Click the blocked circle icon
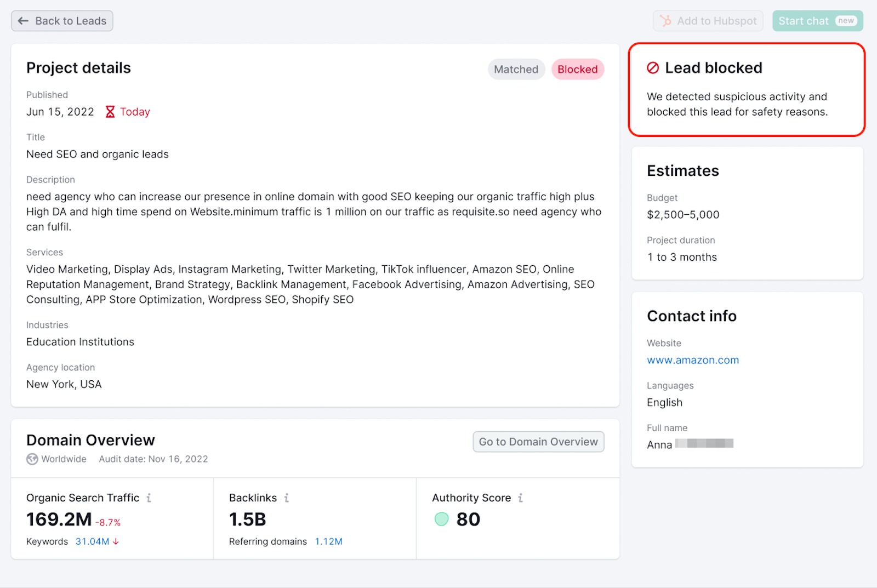The height and width of the screenshot is (588, 877). 653,68
